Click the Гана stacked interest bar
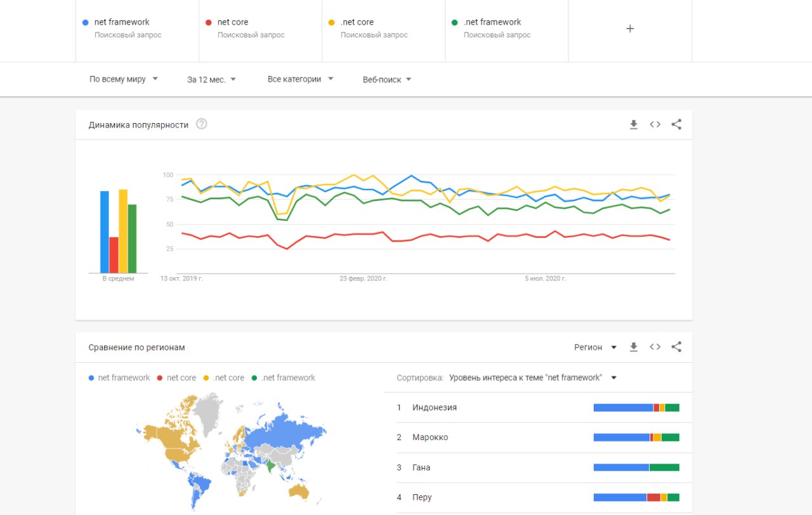812x515 pixels. pos(636,467)
